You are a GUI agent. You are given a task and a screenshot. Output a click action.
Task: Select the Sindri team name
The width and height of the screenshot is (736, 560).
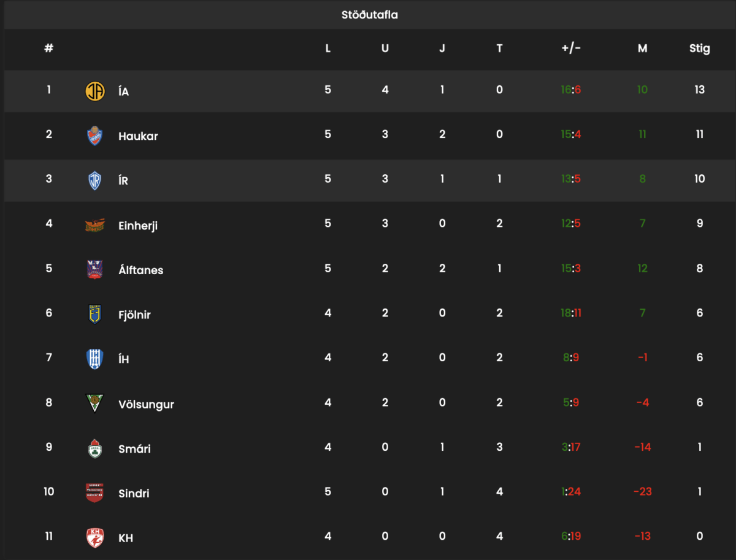(x=134, y=494)
